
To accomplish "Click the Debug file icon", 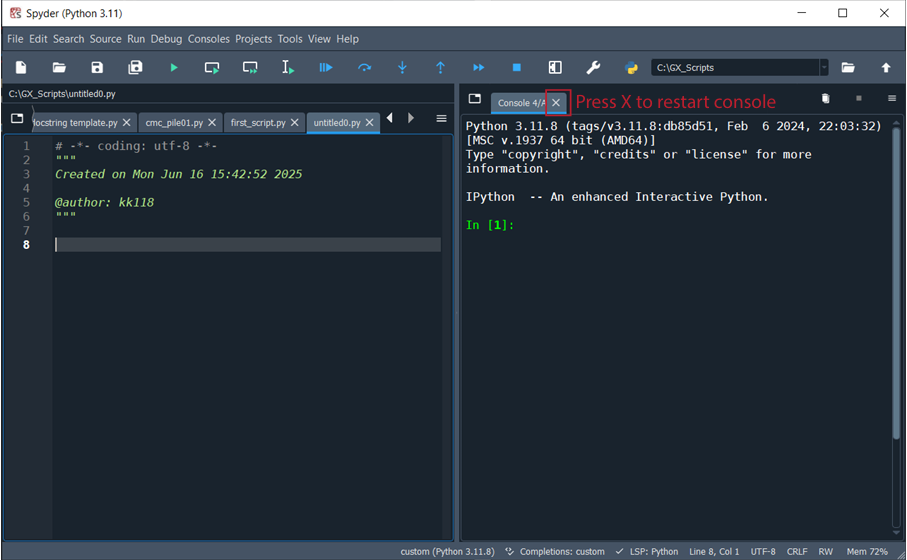I will [x=326, y=68].
